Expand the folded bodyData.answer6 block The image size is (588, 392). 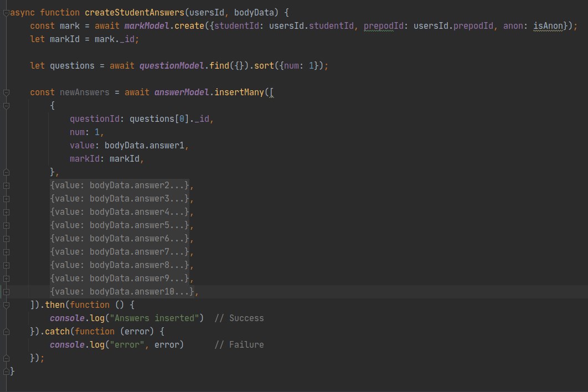click(7, 239)
